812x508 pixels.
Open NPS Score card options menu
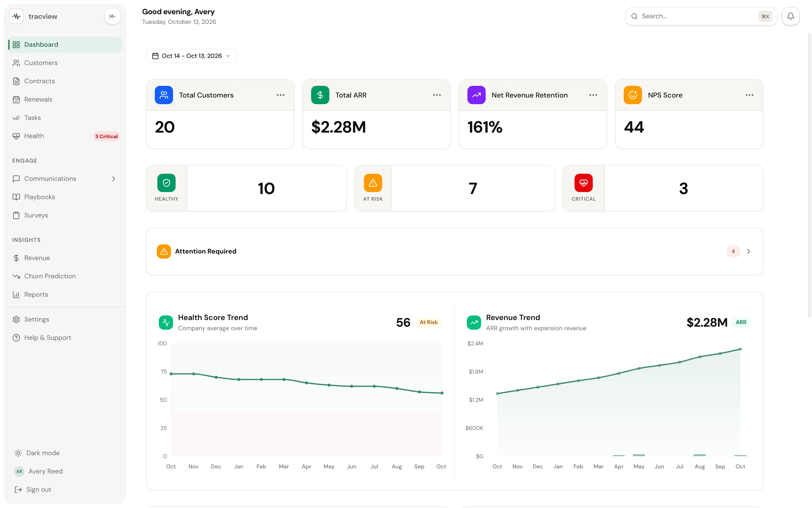click(750, 95)
